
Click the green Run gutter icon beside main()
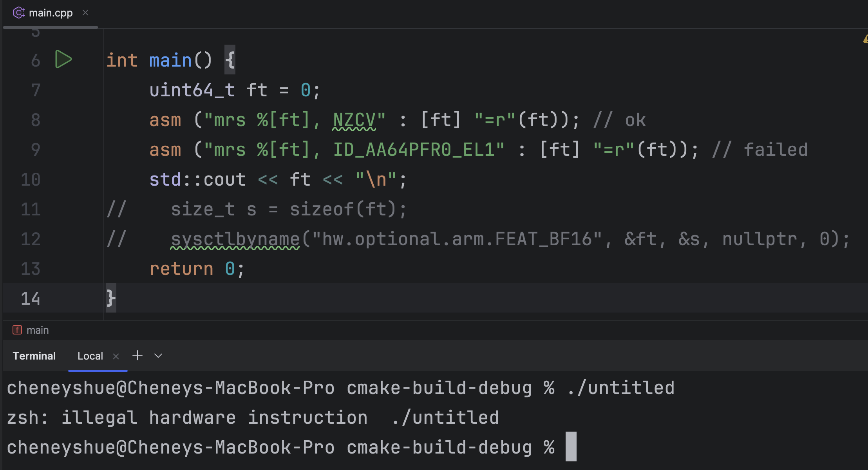coord(63,60)
